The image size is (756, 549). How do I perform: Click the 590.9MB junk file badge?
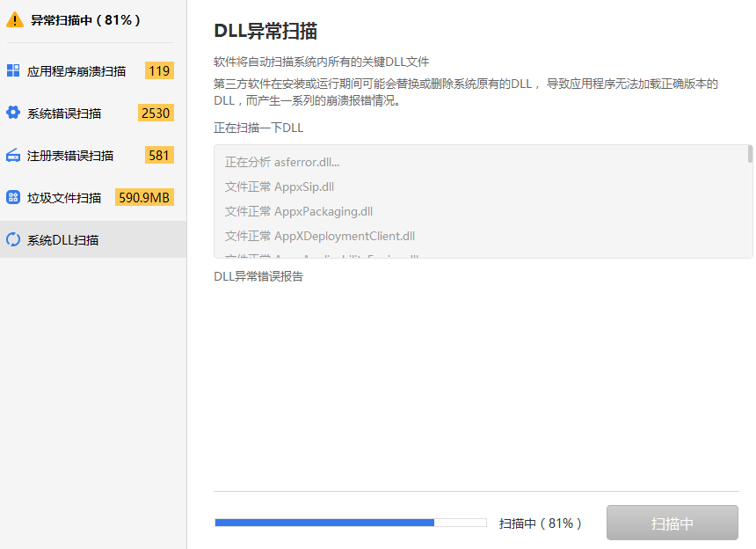coord(144,196)
